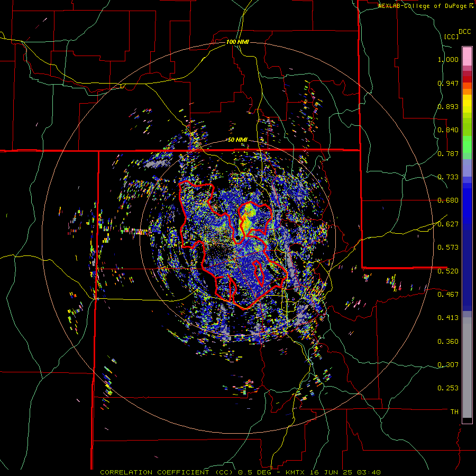
Task: Pick the pink segment at color bar top
Action: coord(467,56)
